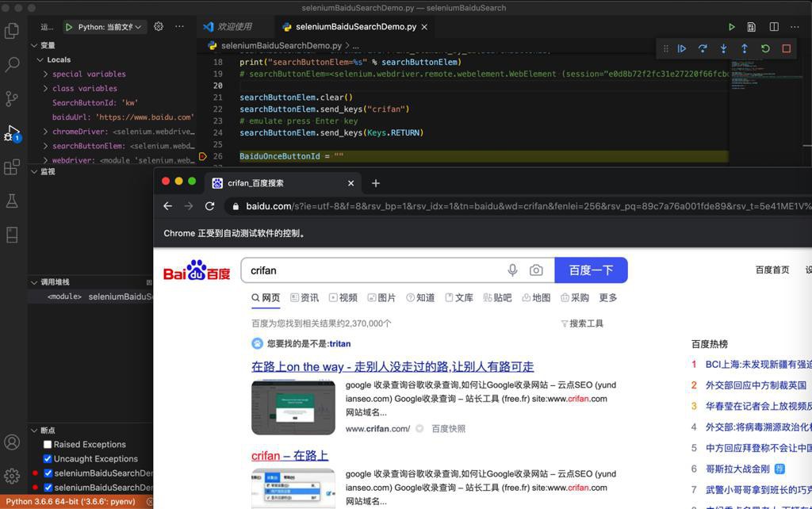Uncheck the first seleniumBaiduSearchDemo breakpoint checkbox
The height and width of the screenshot is (509, 812).
(48, 473)
